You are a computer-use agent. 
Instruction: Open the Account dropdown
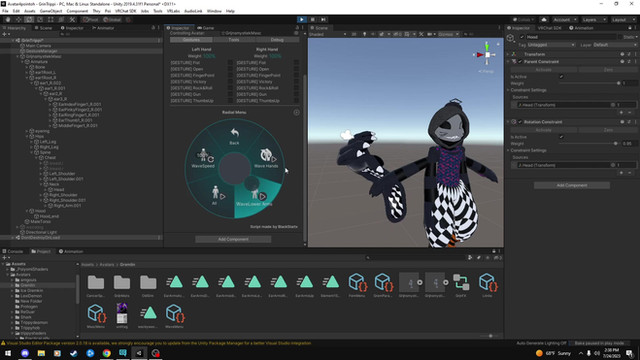pos(565,20)
